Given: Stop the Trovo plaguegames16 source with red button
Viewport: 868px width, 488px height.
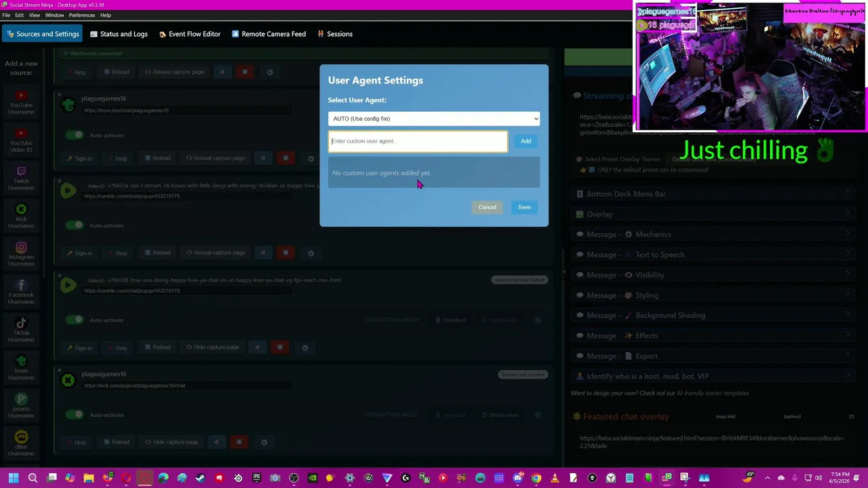Looking at the screenshot, I should (285, 159).
